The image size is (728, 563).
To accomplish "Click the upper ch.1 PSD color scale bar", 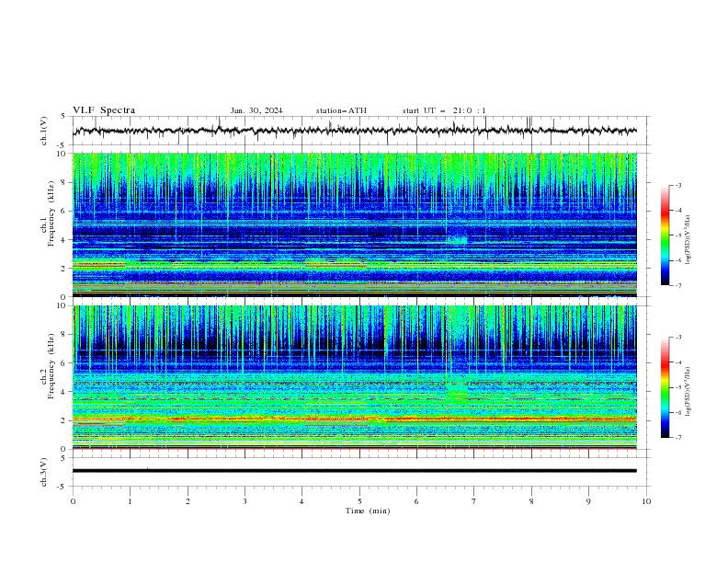I will [665, 236].
